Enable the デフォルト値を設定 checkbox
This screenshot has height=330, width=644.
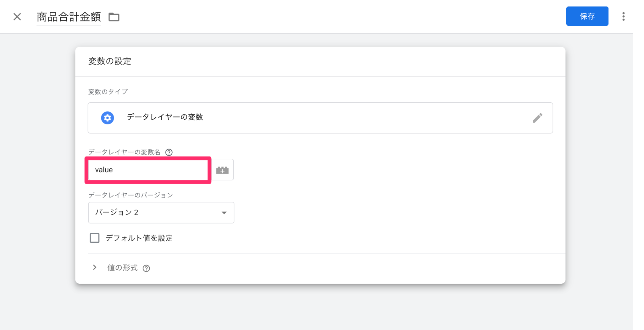tap(94, 238)
